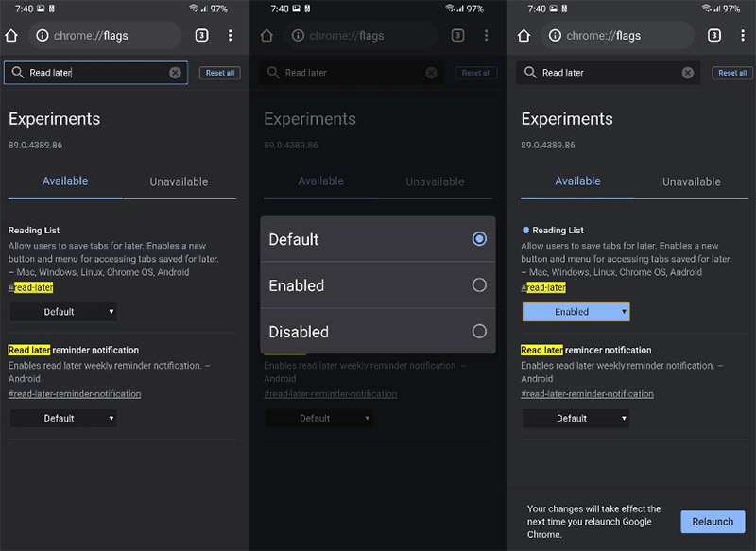Open the three-dot menu in right screenshot
Viewport: 756px width, 551px height.
743,35
